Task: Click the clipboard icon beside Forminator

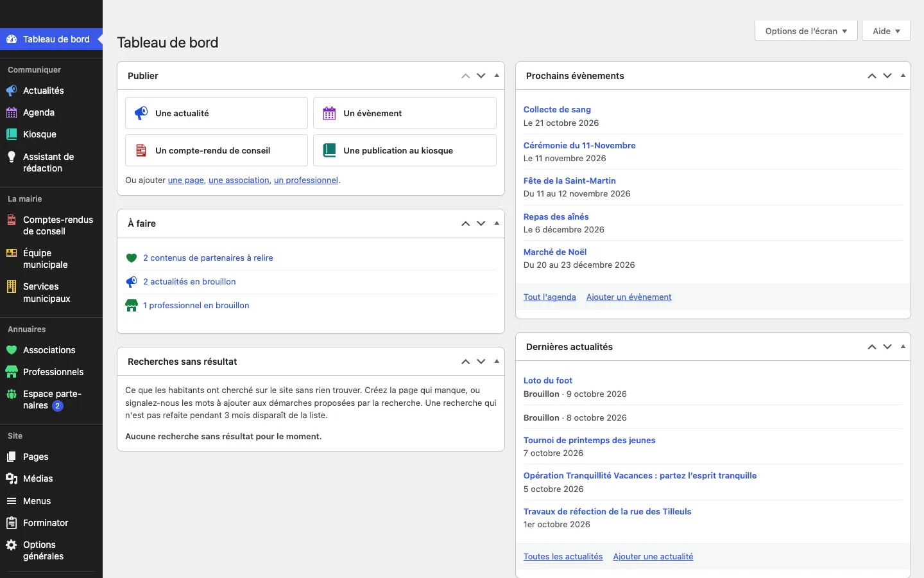Action: tap(12, 523)
